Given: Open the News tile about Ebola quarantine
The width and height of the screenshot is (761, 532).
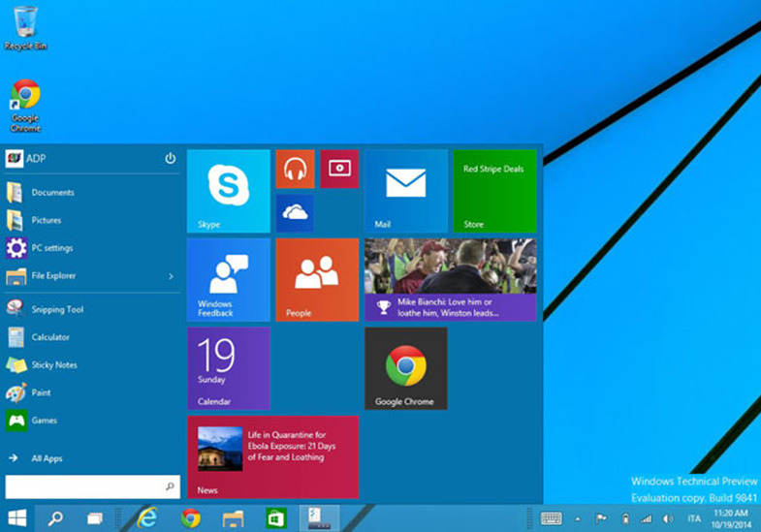Looking at the screenshot, I should 273,457.
